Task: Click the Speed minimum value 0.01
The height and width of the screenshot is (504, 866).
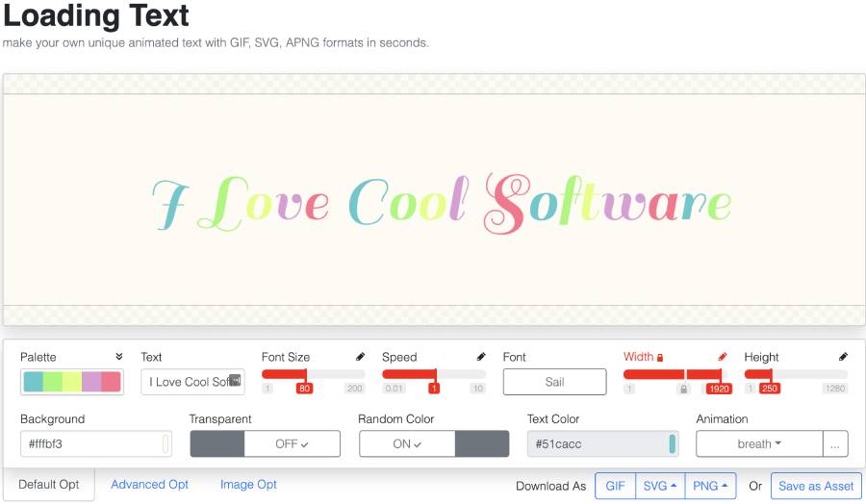Action: point(394,388)
